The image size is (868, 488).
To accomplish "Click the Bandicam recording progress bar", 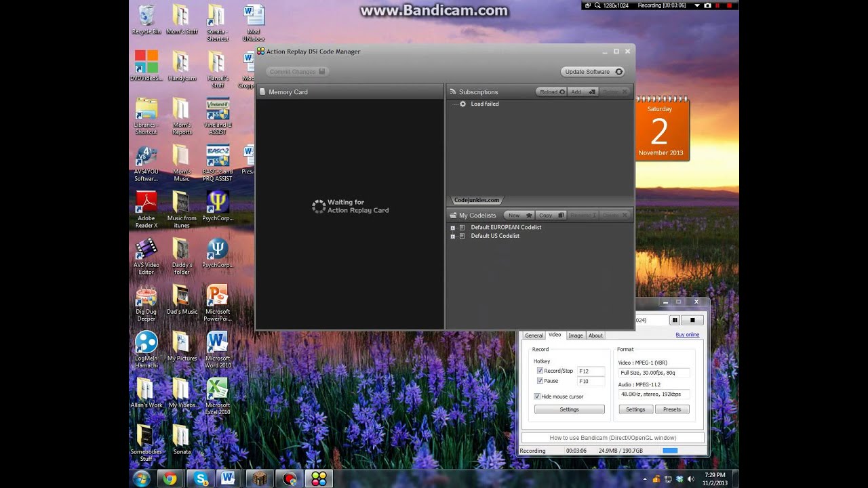I will pyautogui.click(x=670, y=451).
